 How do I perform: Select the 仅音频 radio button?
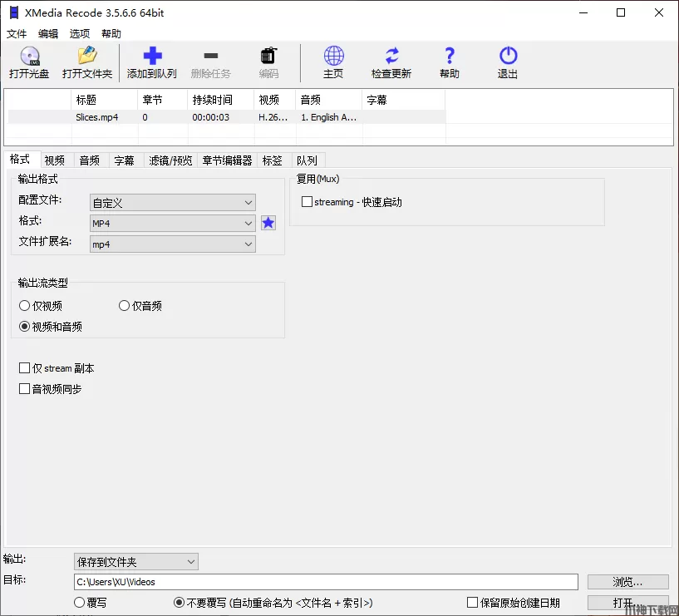click(125, 306)
